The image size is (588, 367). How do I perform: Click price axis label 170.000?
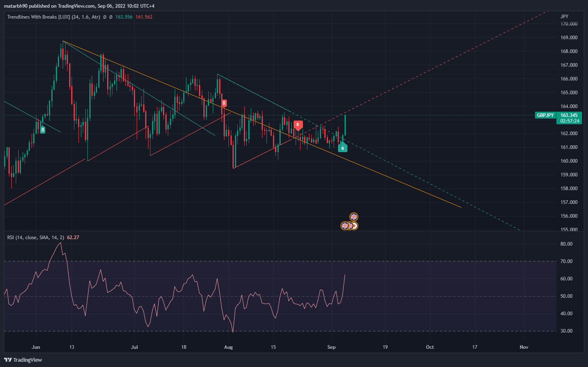click(569, 24)
